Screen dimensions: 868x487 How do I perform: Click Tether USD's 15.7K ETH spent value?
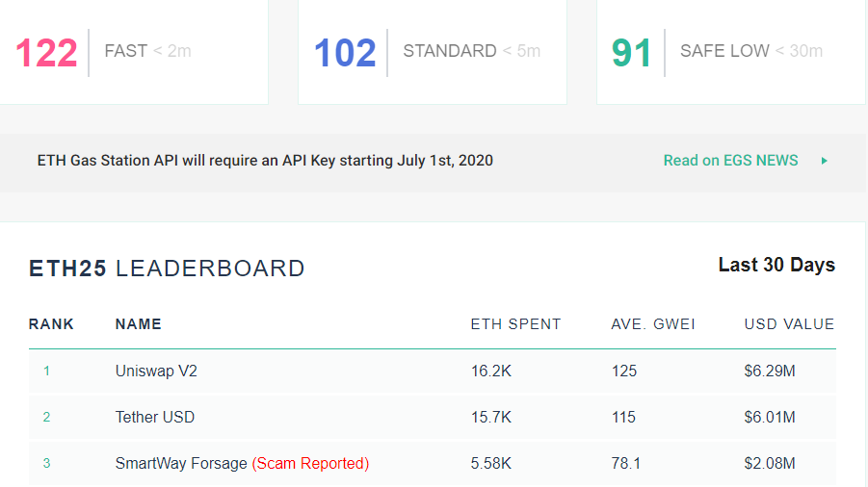click(491, 417)
